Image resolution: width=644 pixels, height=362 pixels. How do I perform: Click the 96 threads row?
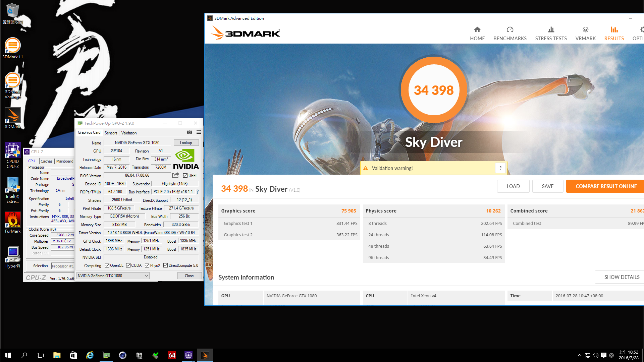(x=434, y=257)
